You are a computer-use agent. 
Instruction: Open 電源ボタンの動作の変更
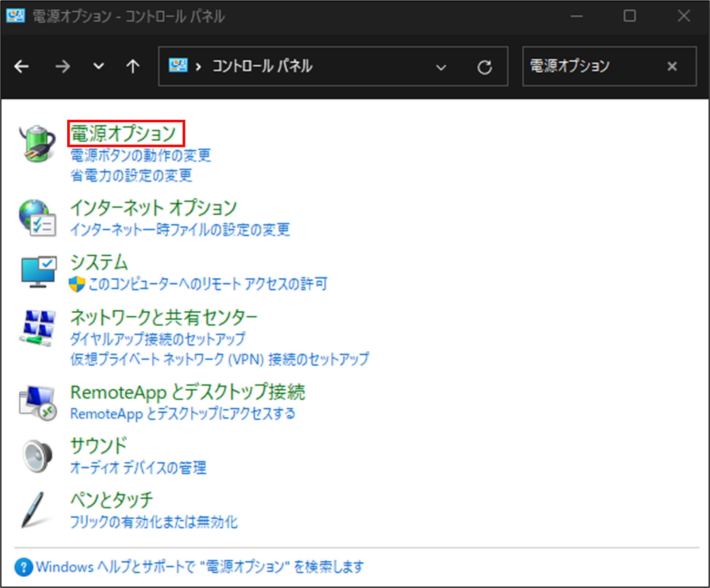point(141,155)
